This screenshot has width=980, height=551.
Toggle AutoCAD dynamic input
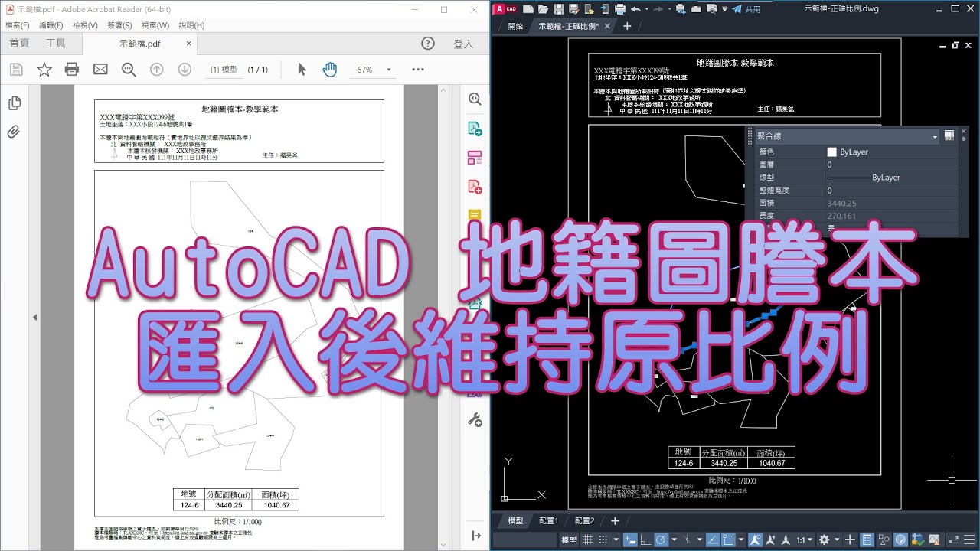click(630, 540)
